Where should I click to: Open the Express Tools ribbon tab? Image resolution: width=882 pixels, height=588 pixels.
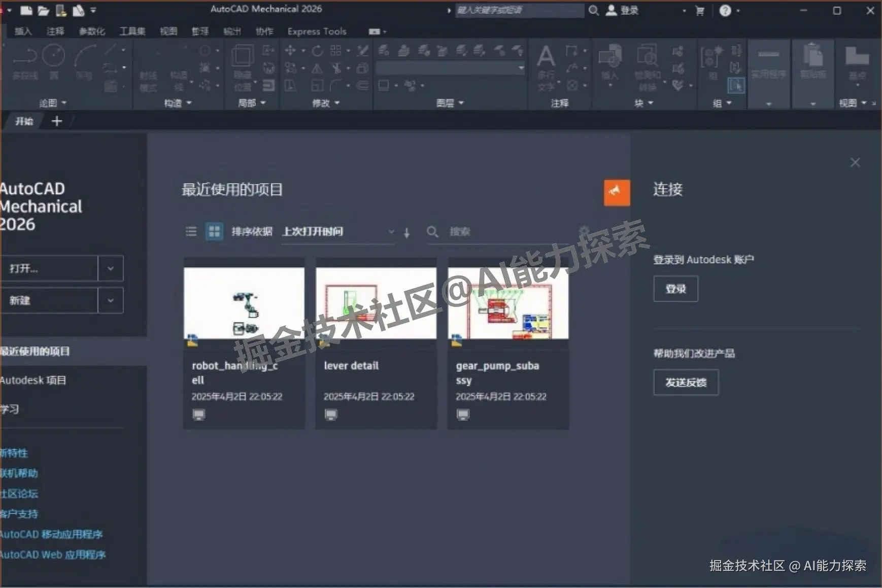(x=317, y=31)
